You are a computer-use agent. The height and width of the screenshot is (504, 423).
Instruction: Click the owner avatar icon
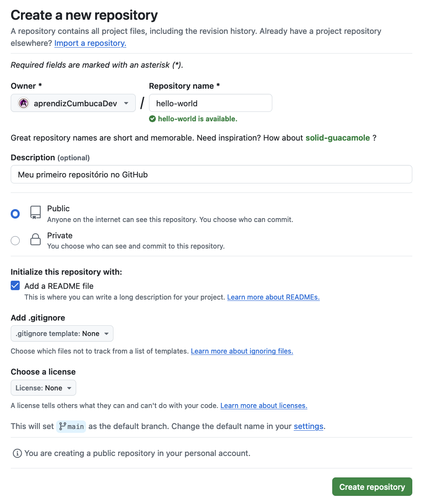24,103
